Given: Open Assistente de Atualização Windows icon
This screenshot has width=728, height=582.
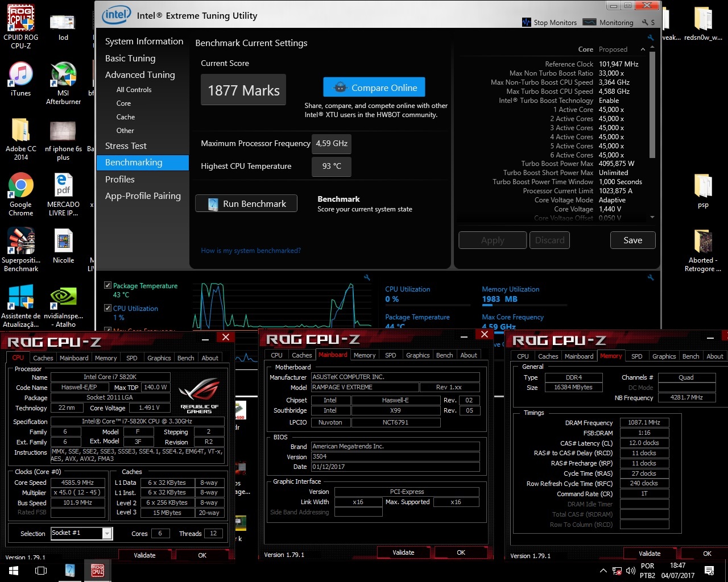Looking at the screenshot, I should (21, 306).
